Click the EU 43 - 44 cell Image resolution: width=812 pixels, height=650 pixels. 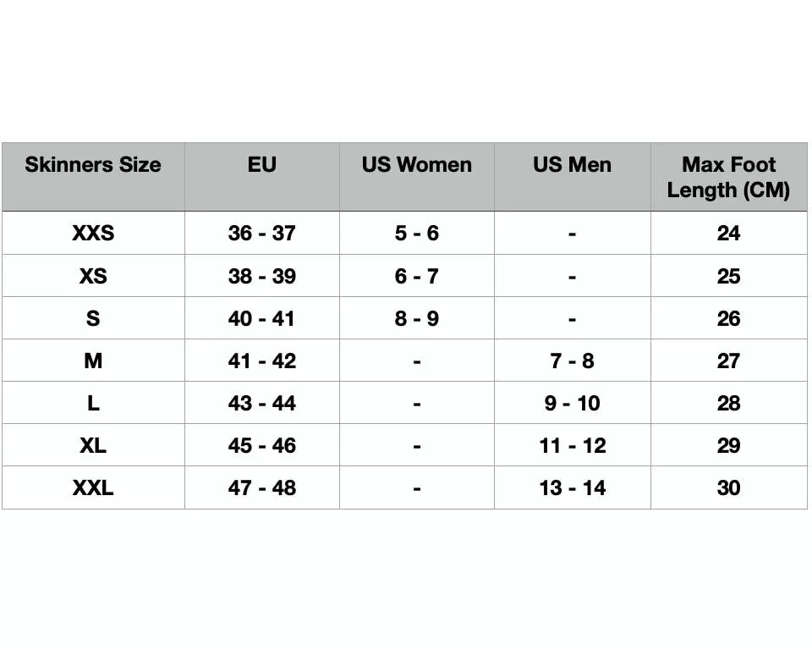click(262, 403)
